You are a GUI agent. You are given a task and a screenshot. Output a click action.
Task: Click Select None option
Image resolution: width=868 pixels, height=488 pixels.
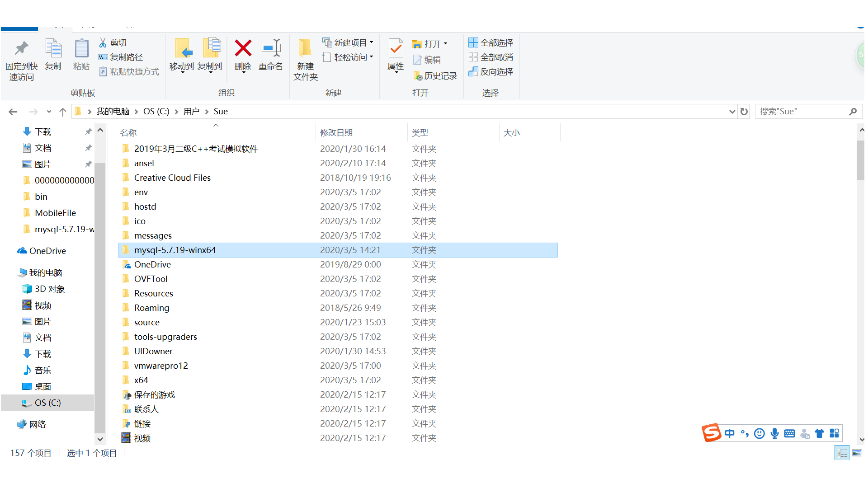click(491, 57)
